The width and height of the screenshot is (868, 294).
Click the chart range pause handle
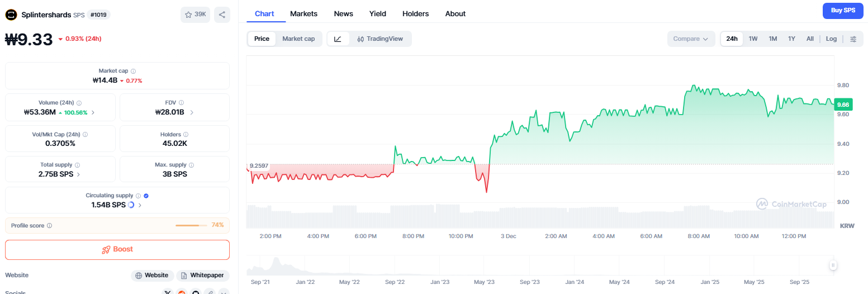[x=833, y=265]
